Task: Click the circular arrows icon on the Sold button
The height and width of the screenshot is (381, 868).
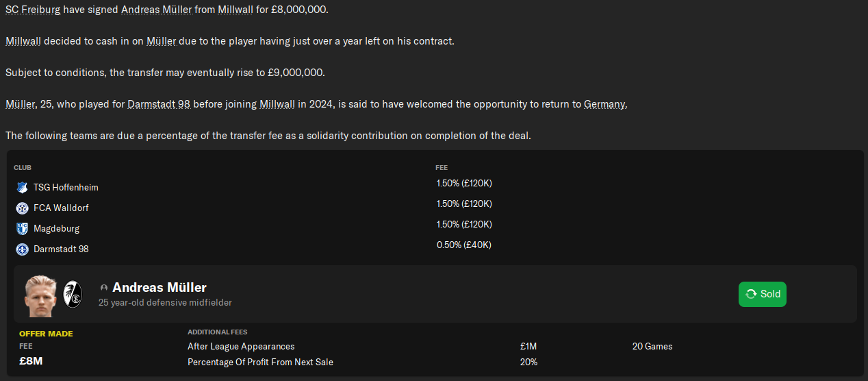Action: pyautogui.click(x=751, y=294)
